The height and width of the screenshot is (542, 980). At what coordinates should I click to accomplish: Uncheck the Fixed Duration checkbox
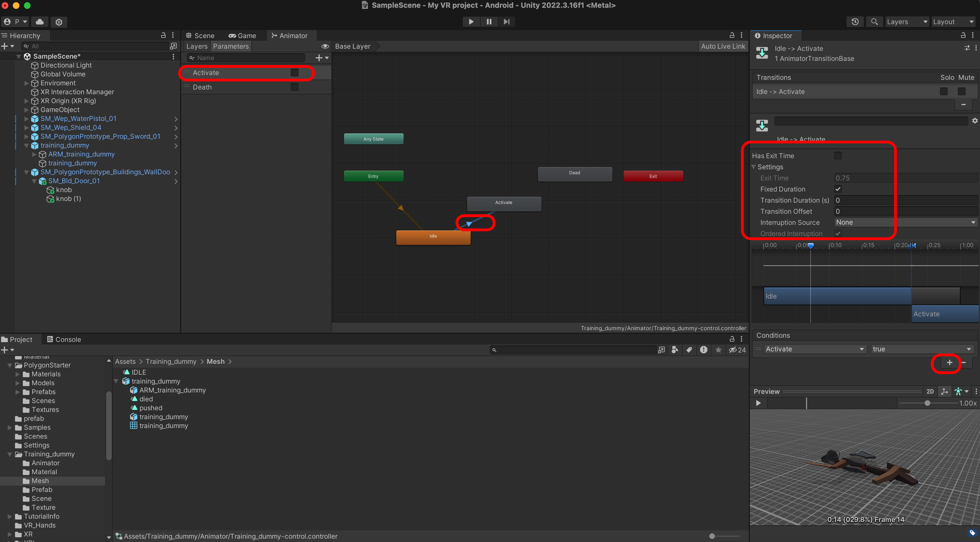838,189
